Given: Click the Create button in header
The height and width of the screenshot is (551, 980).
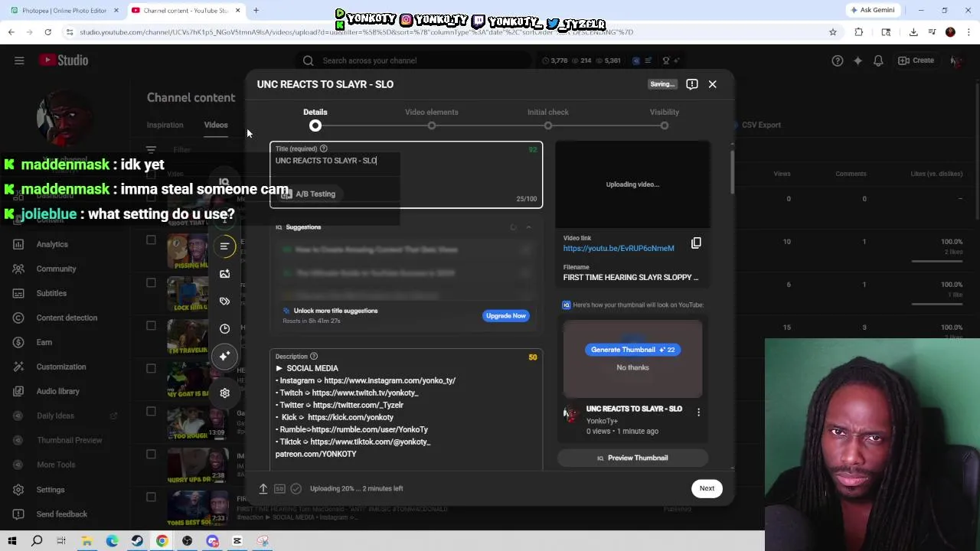Looking at the screenshot, I should (x=916, y=60).
